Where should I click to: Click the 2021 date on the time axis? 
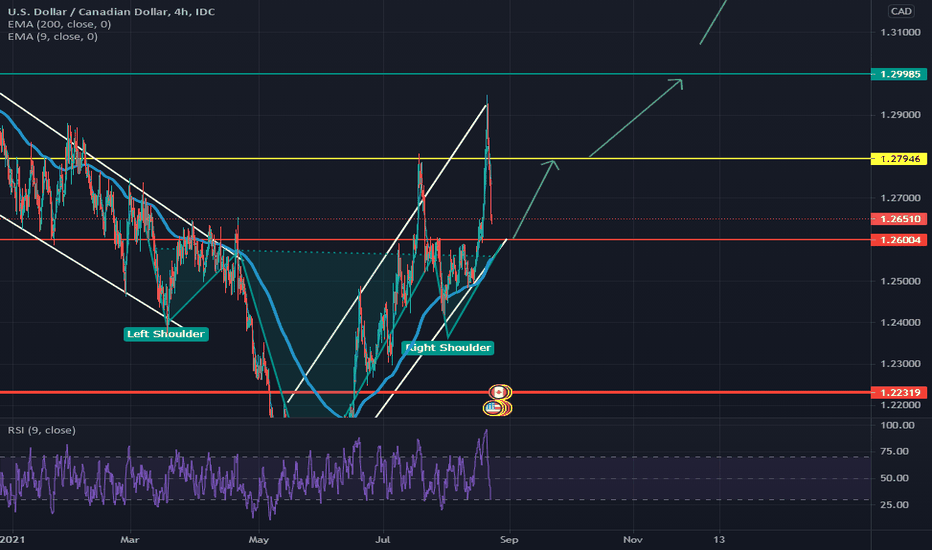point(12,539)
